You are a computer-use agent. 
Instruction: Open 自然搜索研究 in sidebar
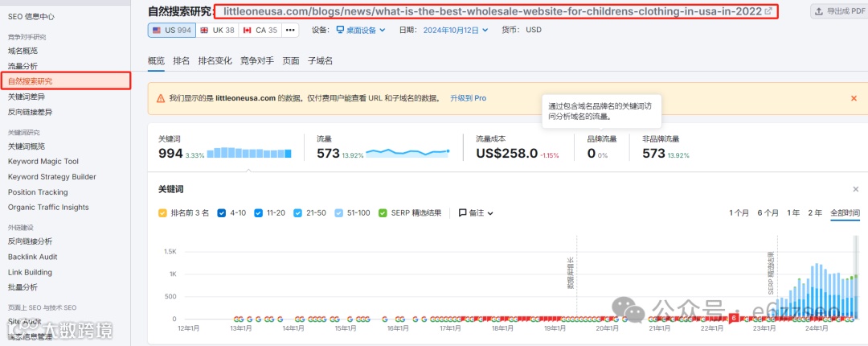point(65,81)
